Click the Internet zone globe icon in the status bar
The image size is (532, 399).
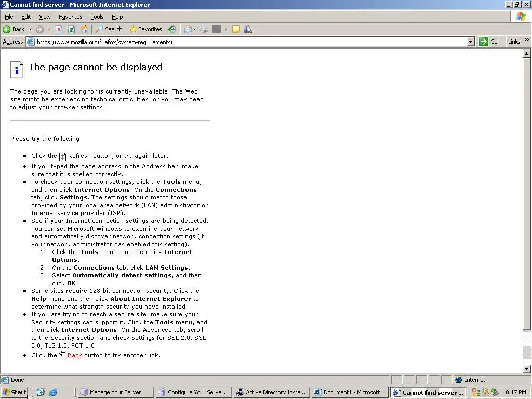click(x=459, y=380)
